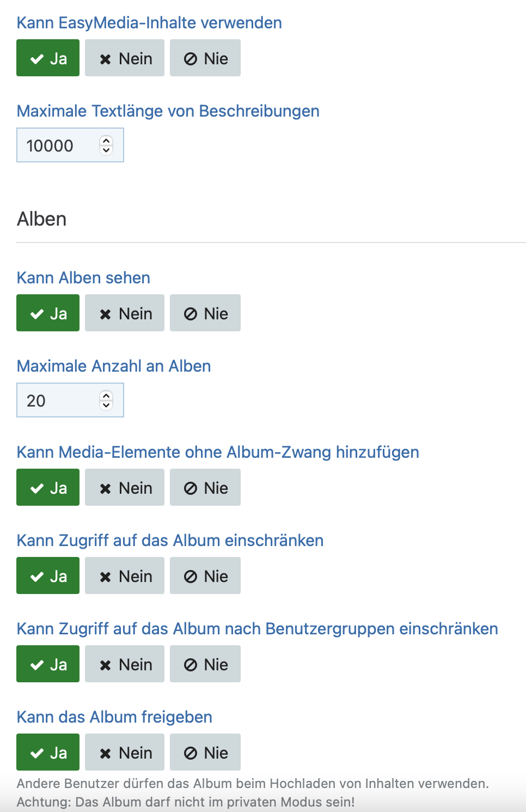
Task: Set 'Kann Zugriff auf das Album einschränken' to Nein
Action: pyautogui.click(x=125, y=575)
